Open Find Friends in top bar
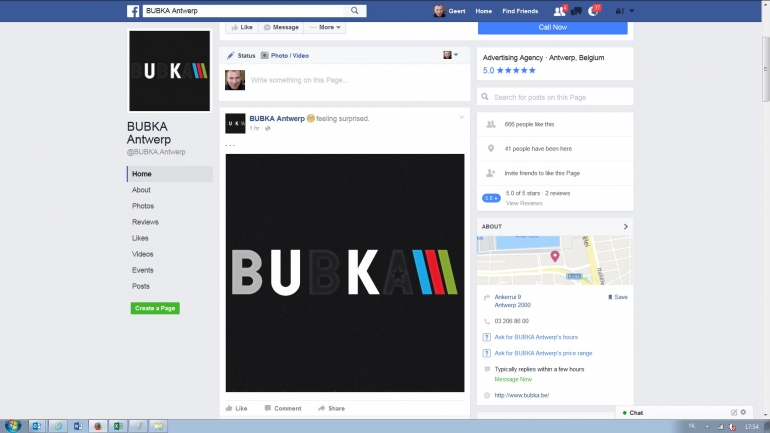 [x=520, y=11]
